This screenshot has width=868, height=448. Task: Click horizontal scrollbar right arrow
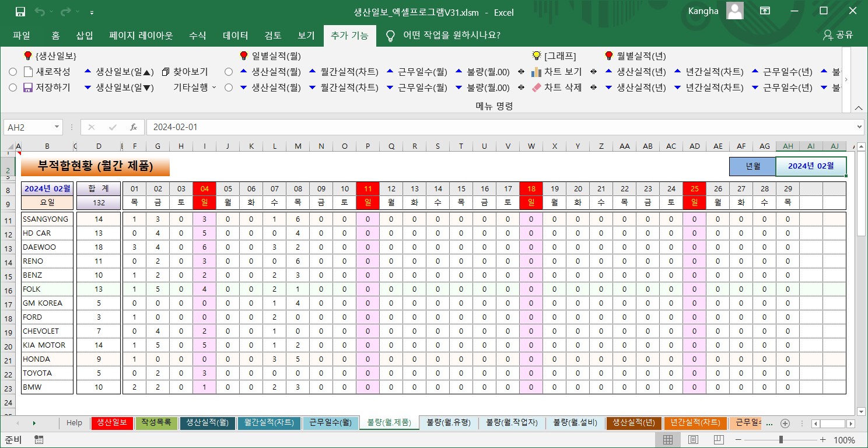(x=851, y=423)
